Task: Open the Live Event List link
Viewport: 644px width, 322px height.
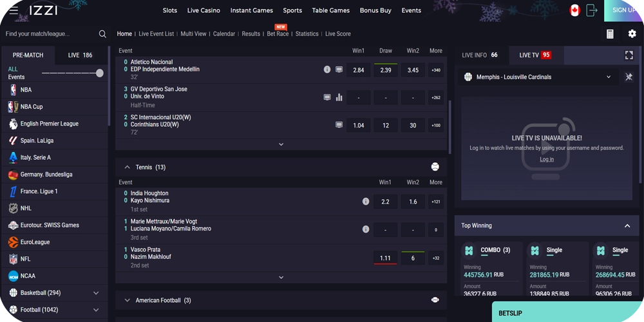Action: pos(156,33)
